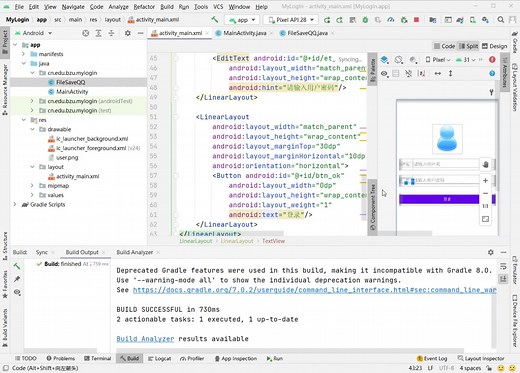Open the API 31 version dropdown
The height and width of the screenshot is (373, 520).
click(465, 60)
